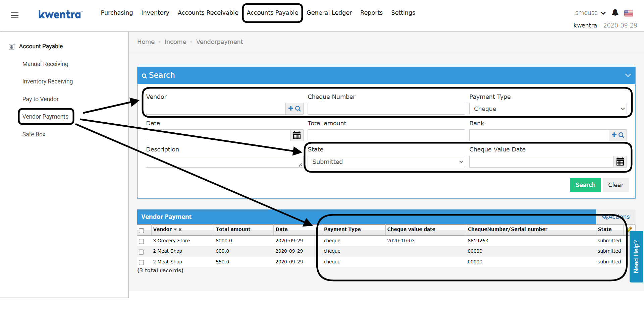Image resolution: width=644 pixels, height=316 pixels.
Task: Focus the Bank input field
Action: [x=539, y=135]
